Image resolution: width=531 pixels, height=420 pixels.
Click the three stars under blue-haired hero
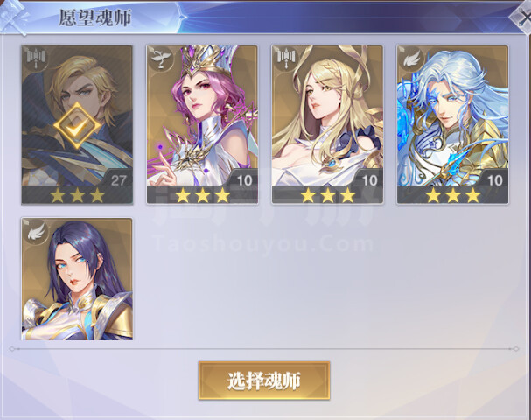click(453, 195)
